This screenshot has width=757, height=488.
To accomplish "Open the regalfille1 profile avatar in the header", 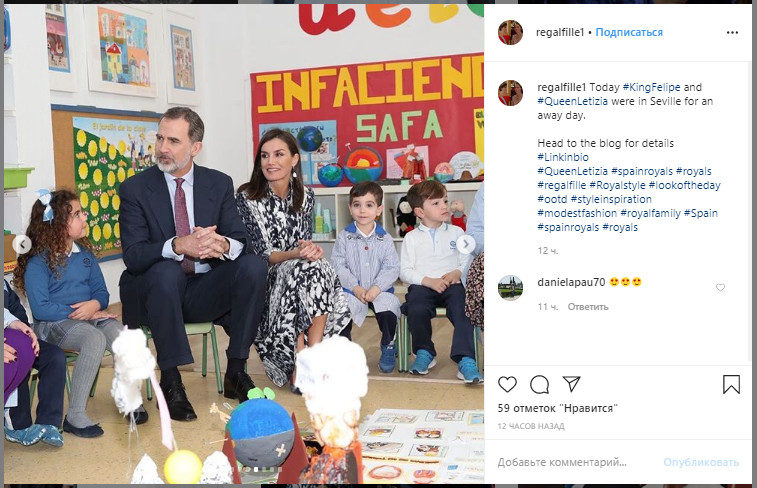I will (510, 32).
